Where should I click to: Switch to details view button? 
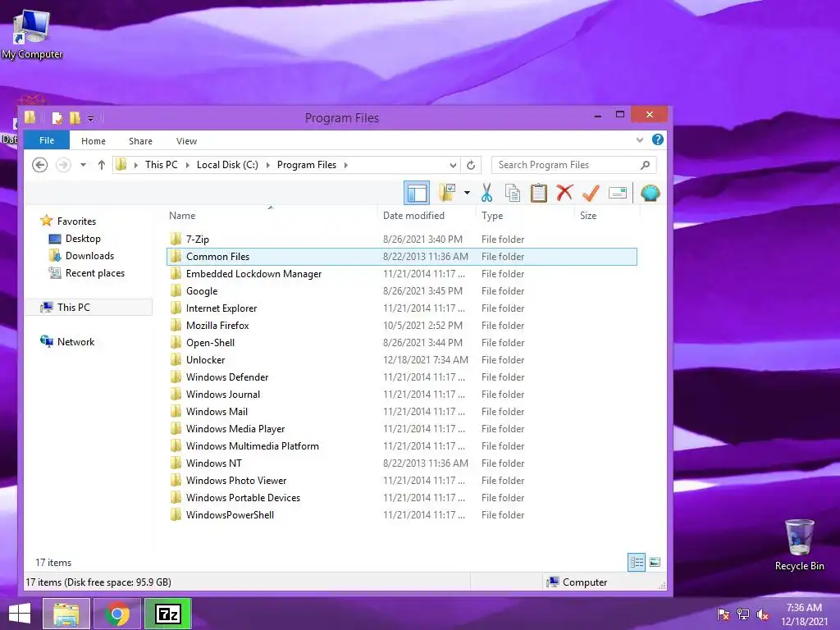pos(637,562)
